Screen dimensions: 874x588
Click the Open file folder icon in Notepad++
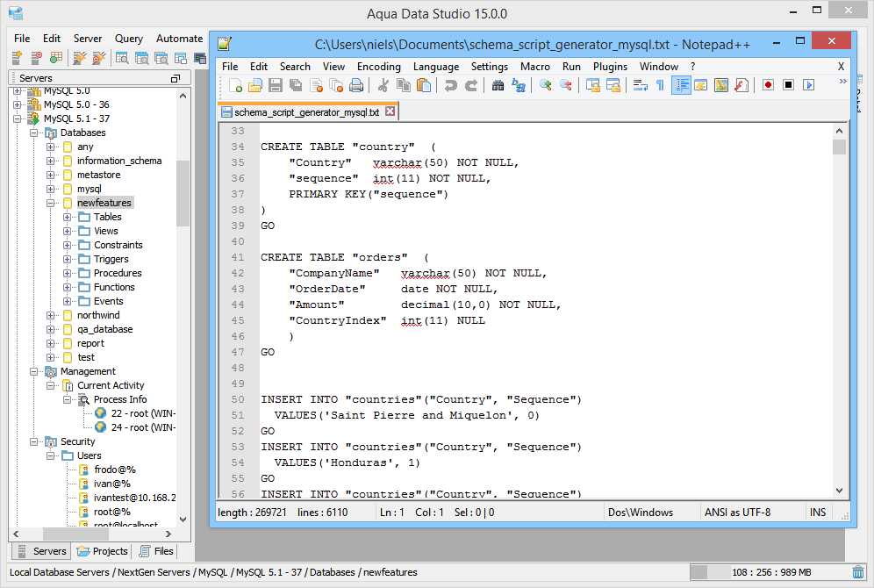pos(255,85)
